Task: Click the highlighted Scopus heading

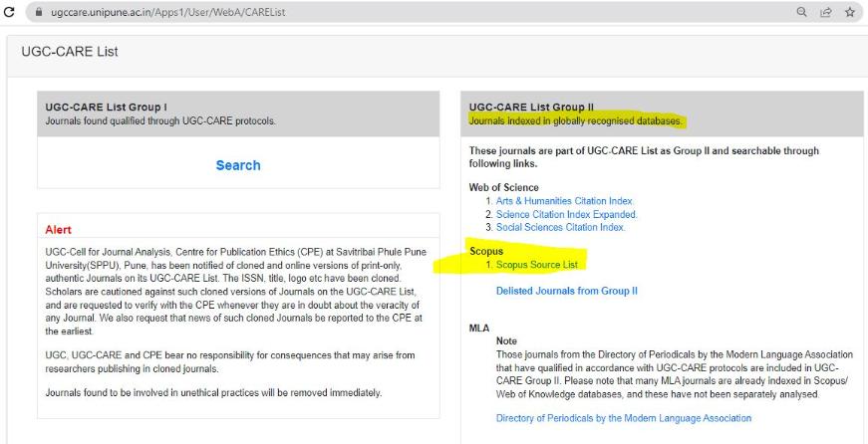Action: [x=486, y=251]
